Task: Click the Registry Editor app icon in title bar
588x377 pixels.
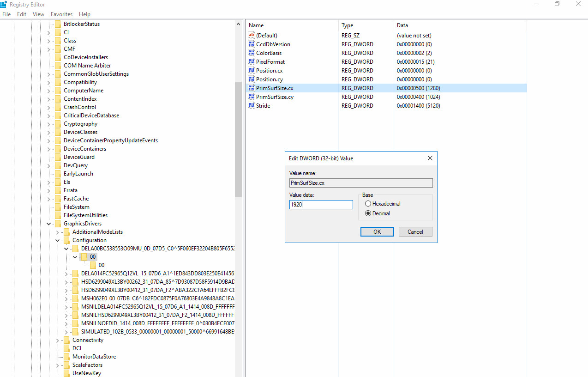Action: [x=3, y=4]
